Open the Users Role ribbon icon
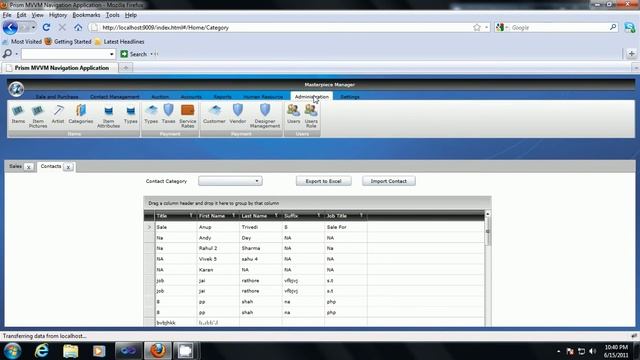Viewport: 640px width, 360px height. tap(311, 116)
